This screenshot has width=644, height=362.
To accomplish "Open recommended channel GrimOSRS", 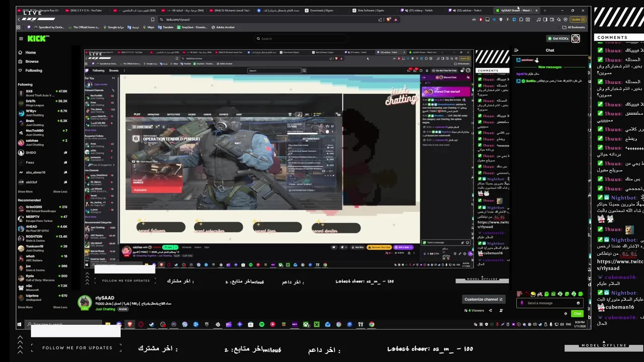I will 43,209.
